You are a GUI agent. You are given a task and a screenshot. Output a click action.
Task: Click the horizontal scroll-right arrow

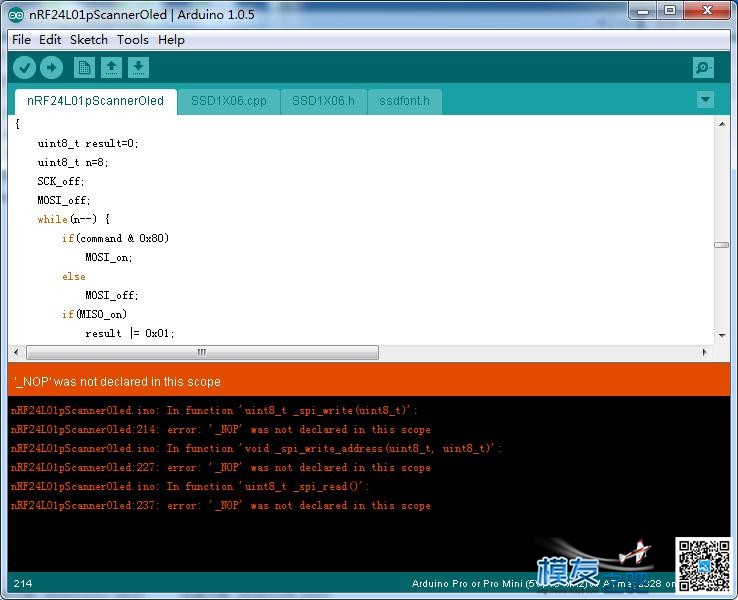pos(704,352)
